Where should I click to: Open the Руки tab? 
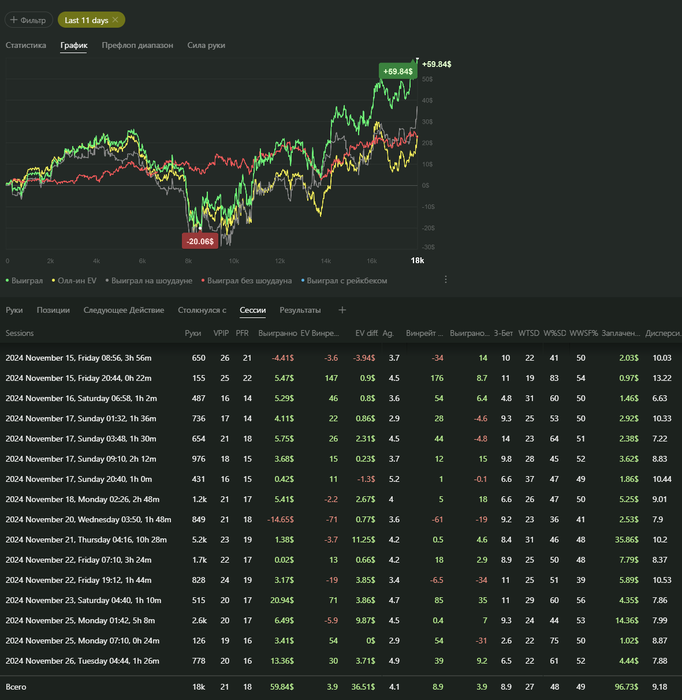point(14,310)
